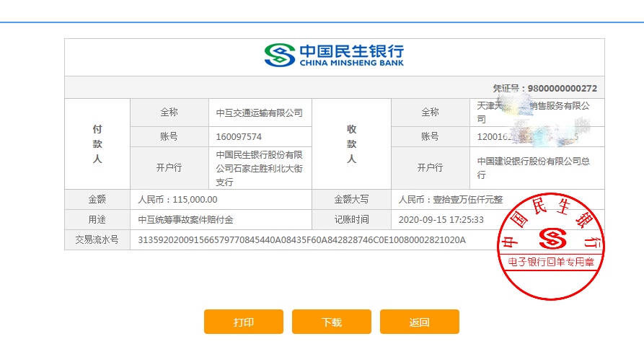The width and height of the screenshot is (644, 357).
Task: Select the transaction serial number value
Action: point(301,240)
